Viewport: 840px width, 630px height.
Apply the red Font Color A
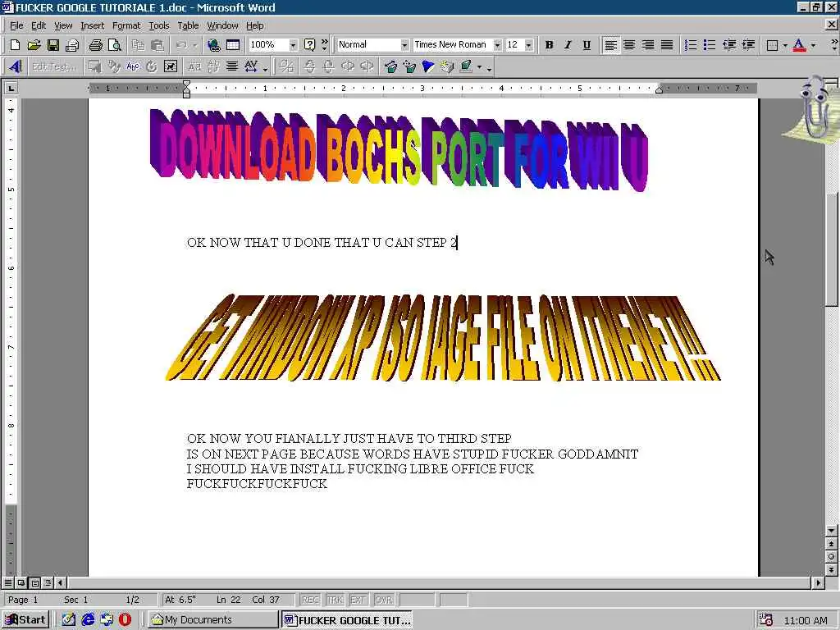click(799, 45)
